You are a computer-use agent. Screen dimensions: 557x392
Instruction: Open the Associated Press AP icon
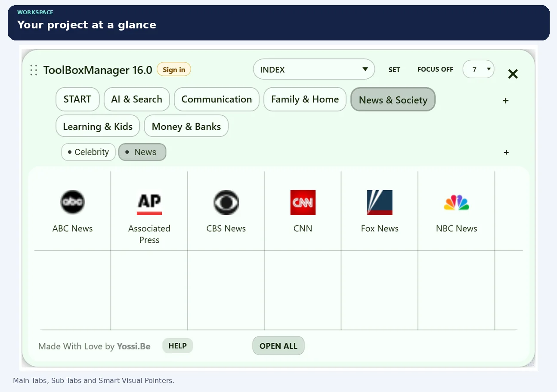[x=149, y=202]
